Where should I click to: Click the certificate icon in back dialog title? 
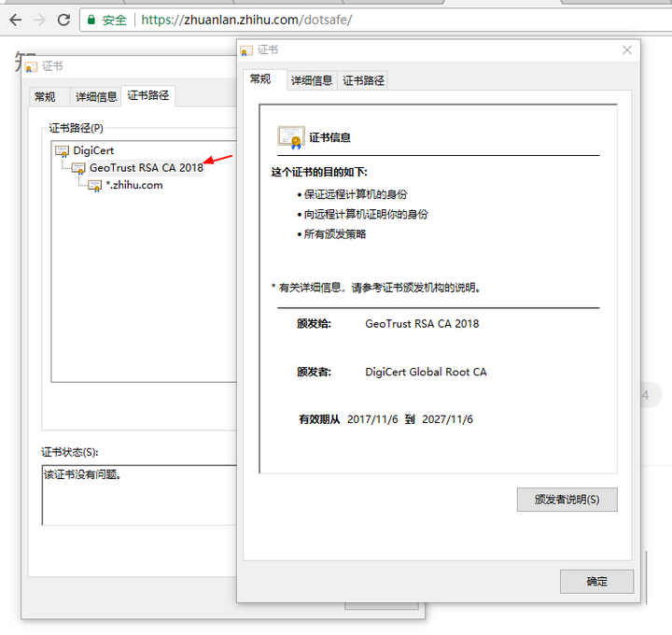pyautogui.click(x=31, y=67)
